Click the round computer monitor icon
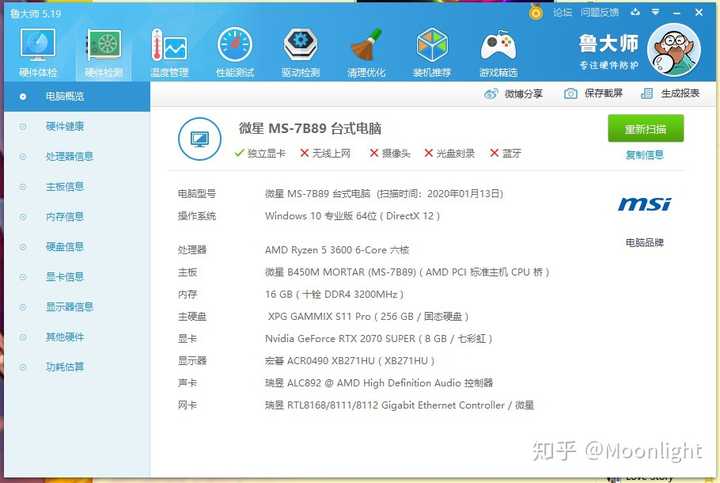 [199, 139]
